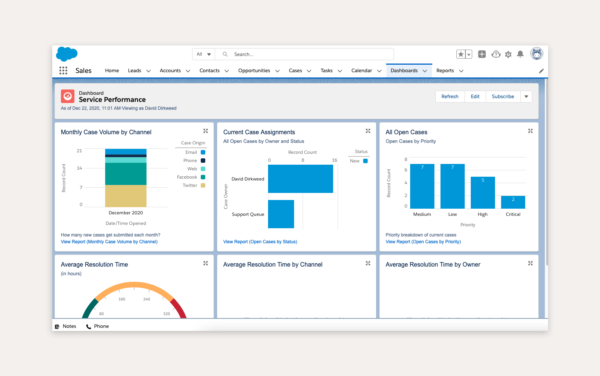
Task: Select the Dashboards tab
Action: (404, 71)
